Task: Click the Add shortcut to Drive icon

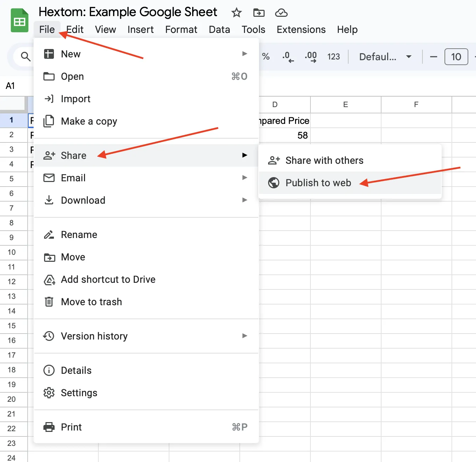Action: pyautogui.click(x=49, y=280)
